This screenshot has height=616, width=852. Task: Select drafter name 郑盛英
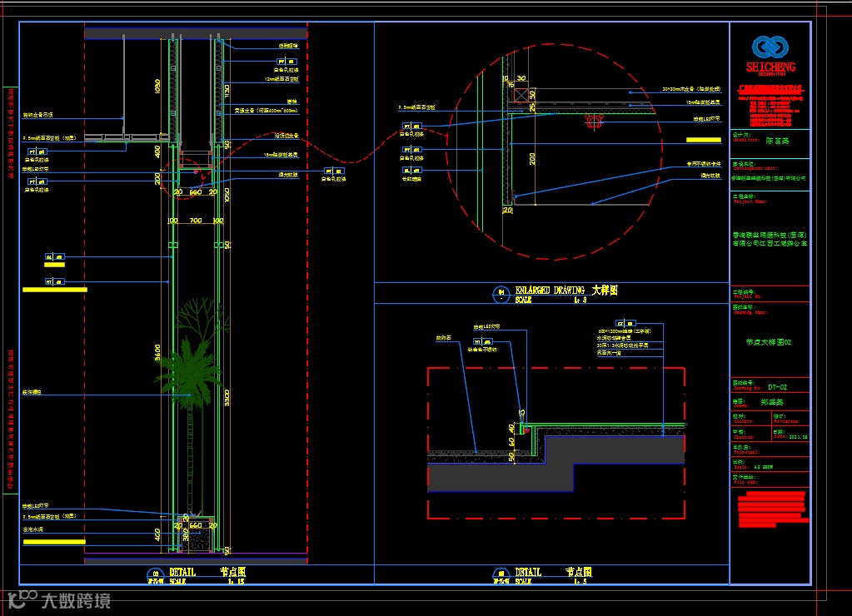(772, 403)
